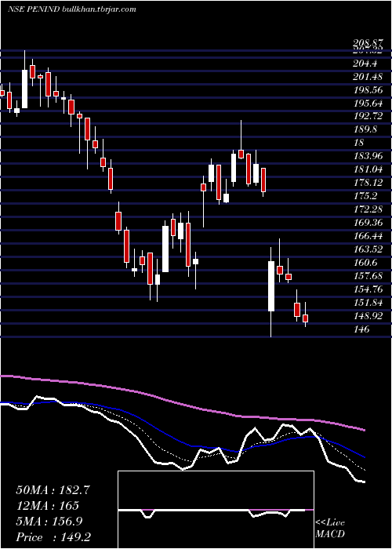This screenshot has height=549, width=392.
Task: Click the 148.92 price axis label
Action: 368,316
